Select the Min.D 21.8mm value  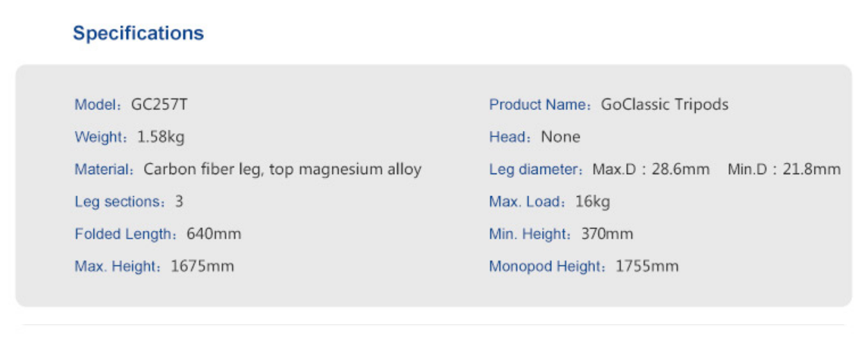784,170
